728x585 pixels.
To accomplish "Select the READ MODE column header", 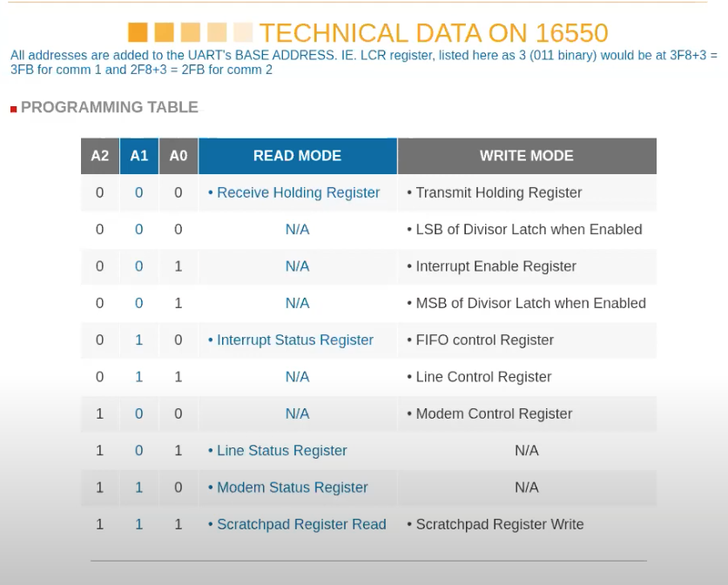I will click(x=297, y=156).
